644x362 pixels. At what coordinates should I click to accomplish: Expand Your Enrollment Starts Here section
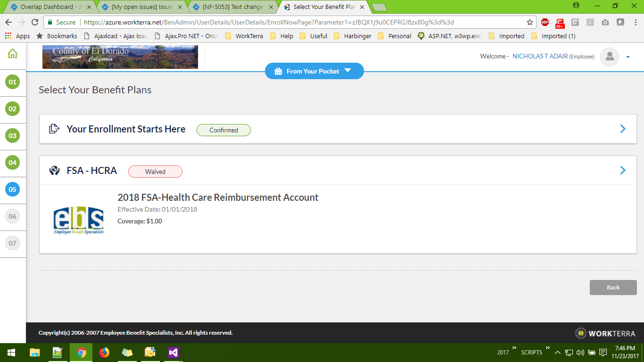622,129
